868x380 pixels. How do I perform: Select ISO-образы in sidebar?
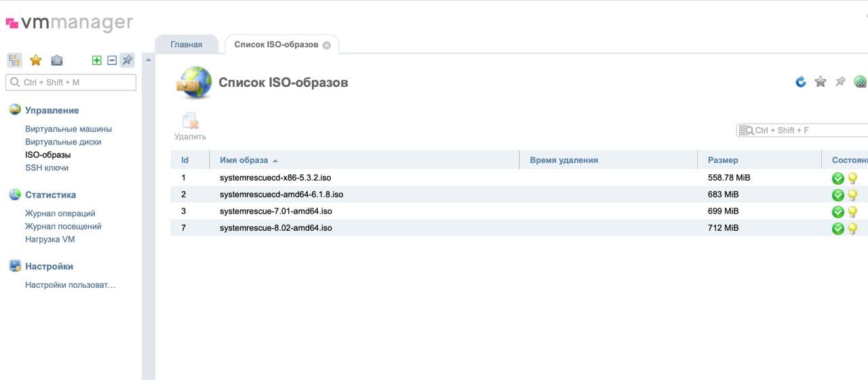click(x=47, y=155)
